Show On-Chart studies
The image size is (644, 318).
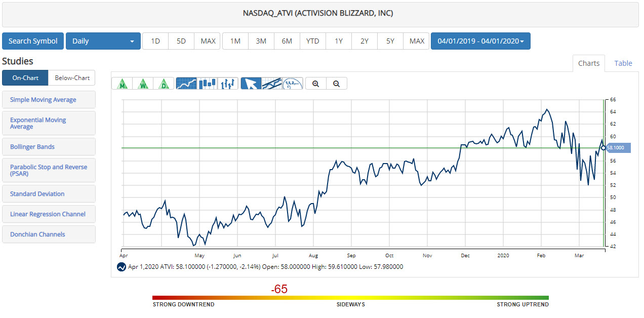coord(25,78)
